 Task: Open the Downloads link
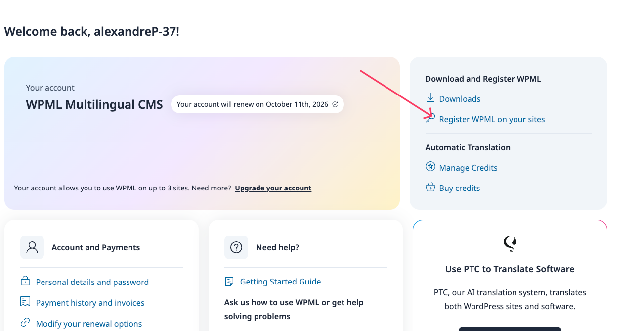pyautogui.click(x=460, y=99)
